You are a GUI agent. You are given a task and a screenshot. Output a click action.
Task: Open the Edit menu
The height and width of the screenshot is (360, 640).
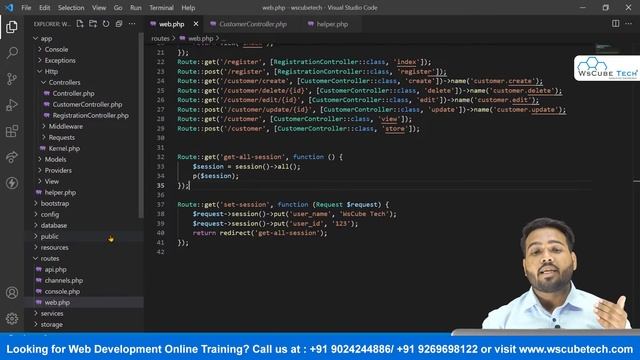pos(44,8)
